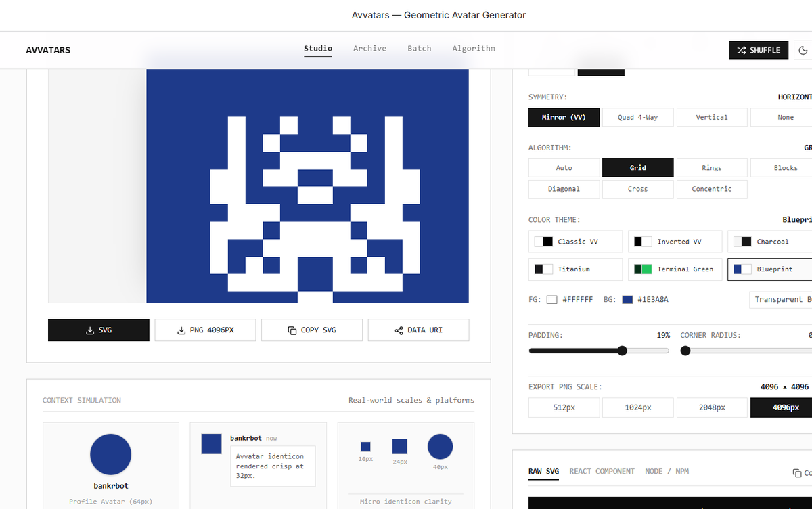Image resolution: width=812 pixels, height=509 pixels.
Task: Select Mirror (VV) symmetry
Action: (x=564, y=117)
